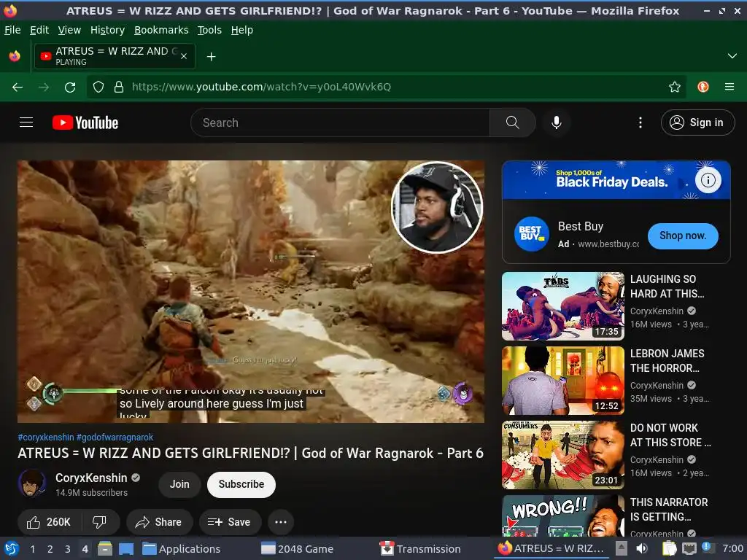Screen dimensions: 747x560
Task: Click the Join channel button
Action: [179, 484]
